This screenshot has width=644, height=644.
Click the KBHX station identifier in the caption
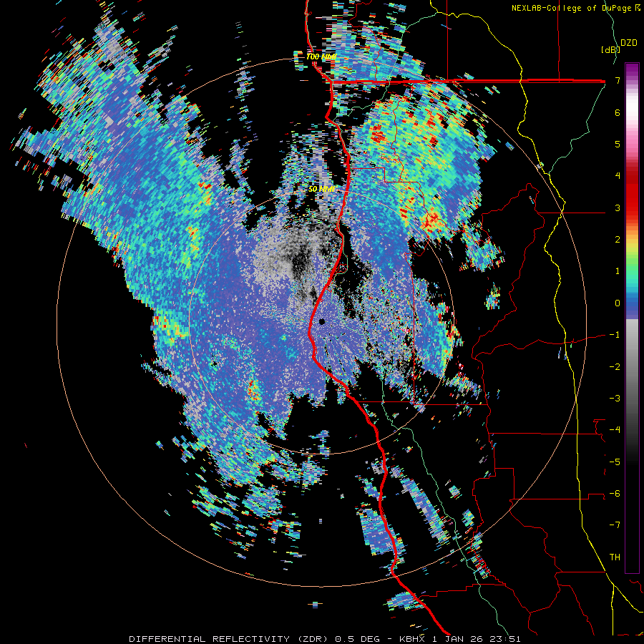tap(412, 639)
